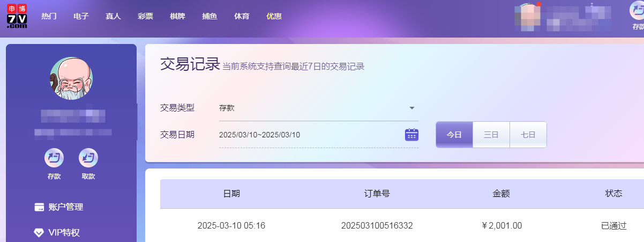Click the 状态 column header

tap(614, 194)
